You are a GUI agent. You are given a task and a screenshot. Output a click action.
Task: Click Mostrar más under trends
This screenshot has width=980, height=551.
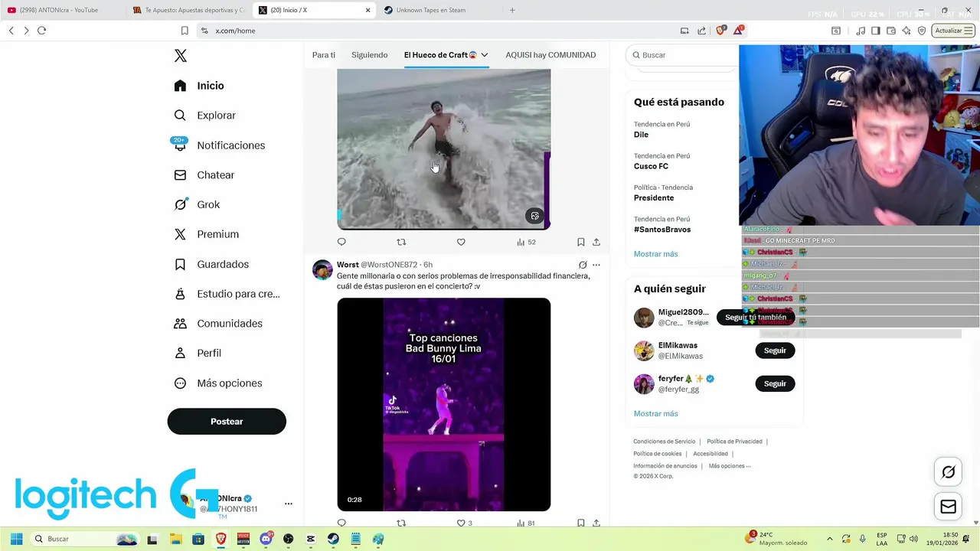coord(655,254)
